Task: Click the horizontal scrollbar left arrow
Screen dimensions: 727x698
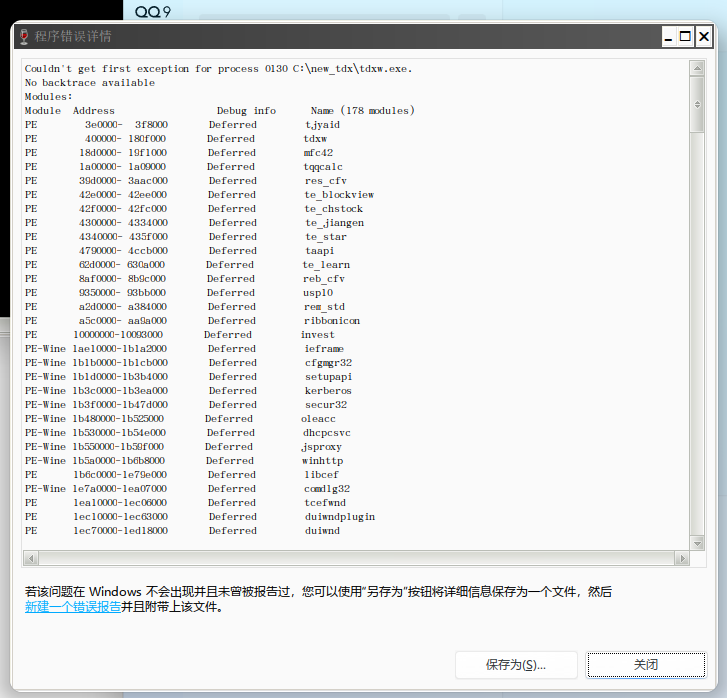Action: (31, 558)
